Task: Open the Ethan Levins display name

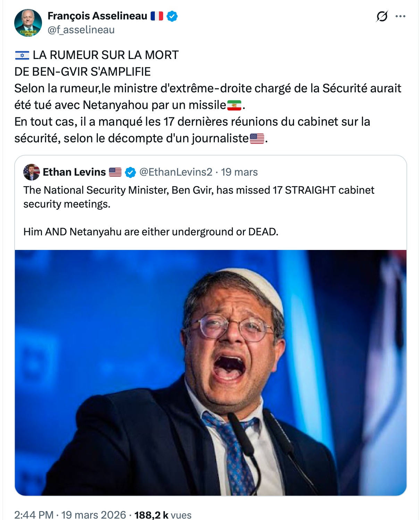Action: tap(74, 172)
